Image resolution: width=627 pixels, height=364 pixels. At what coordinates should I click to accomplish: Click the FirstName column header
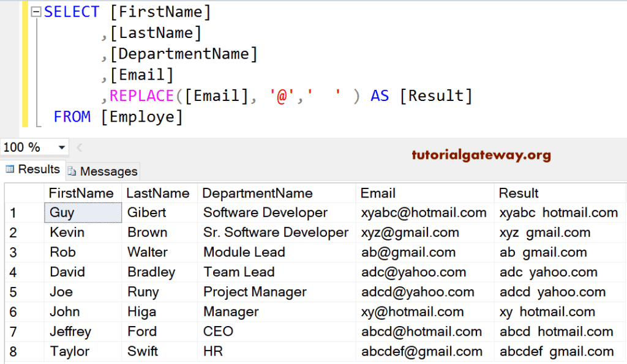(81, 193)
